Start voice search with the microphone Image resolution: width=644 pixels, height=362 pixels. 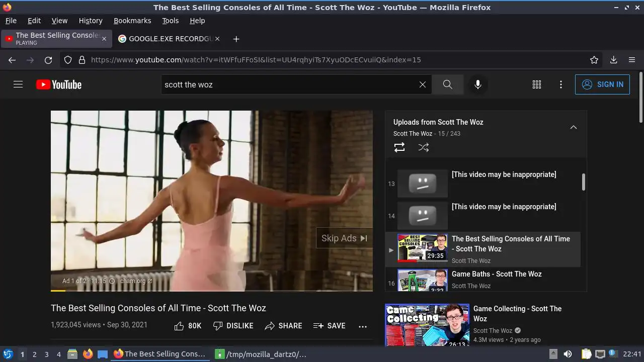(478, 84)
